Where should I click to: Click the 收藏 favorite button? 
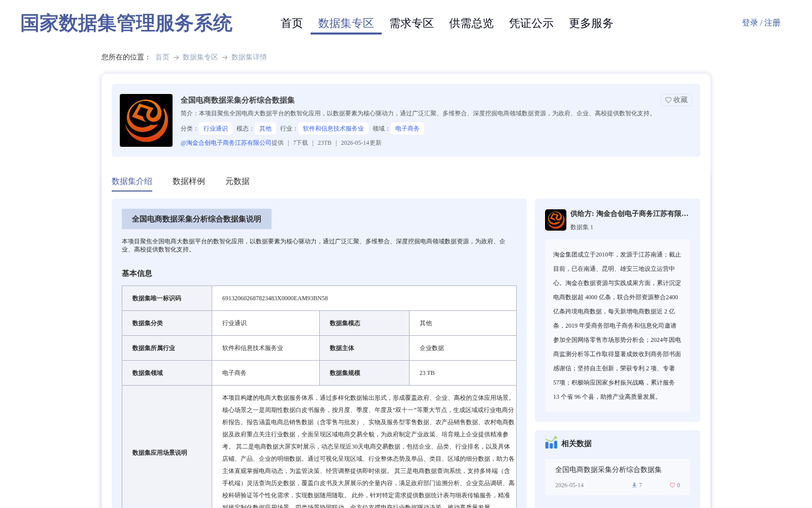pos(676,100)
